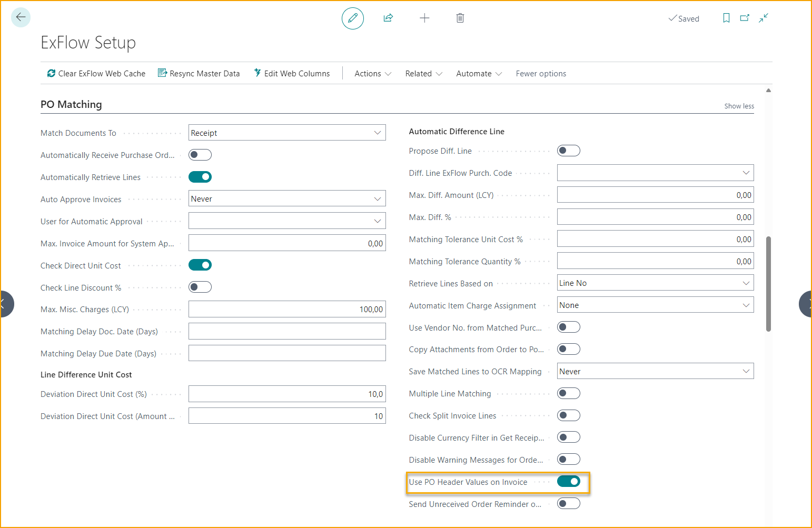
Task: Click Show less in PO Matching
Action: pyautogui.click(x=739, y=106)
